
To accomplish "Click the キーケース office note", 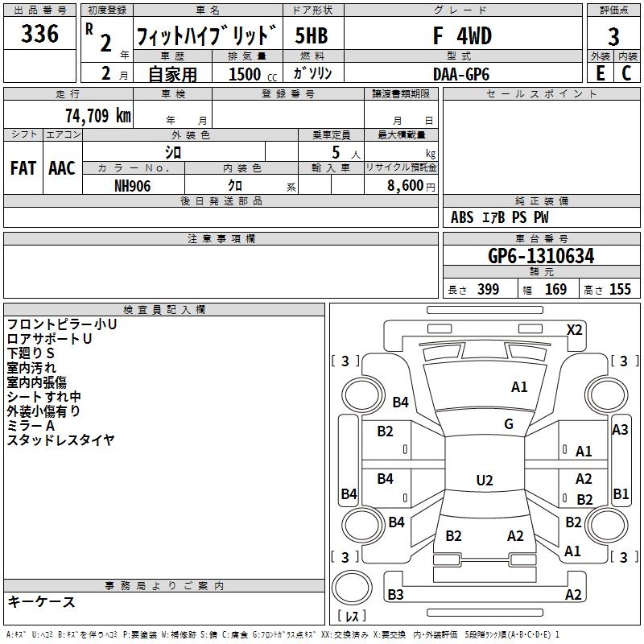I will click(x=42, y=601).
